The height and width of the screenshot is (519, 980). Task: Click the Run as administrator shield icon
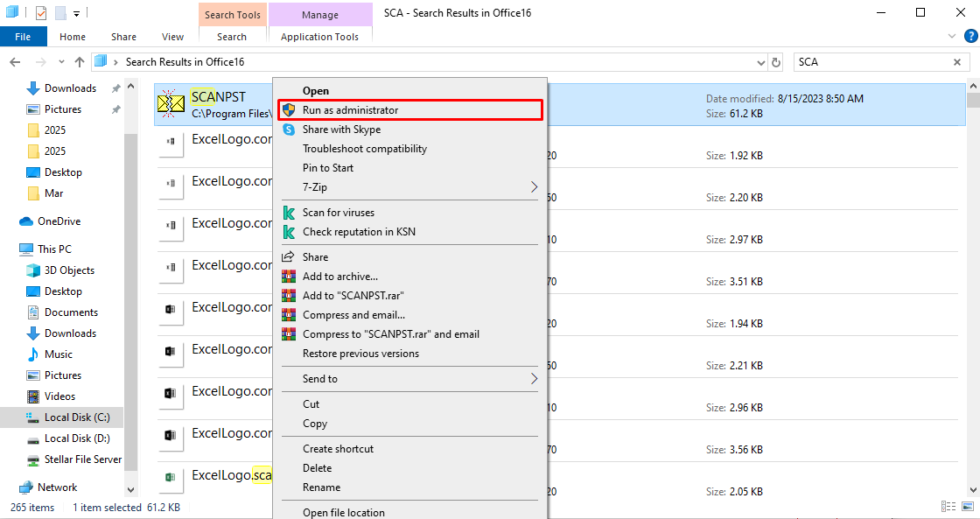coord(289,109)
